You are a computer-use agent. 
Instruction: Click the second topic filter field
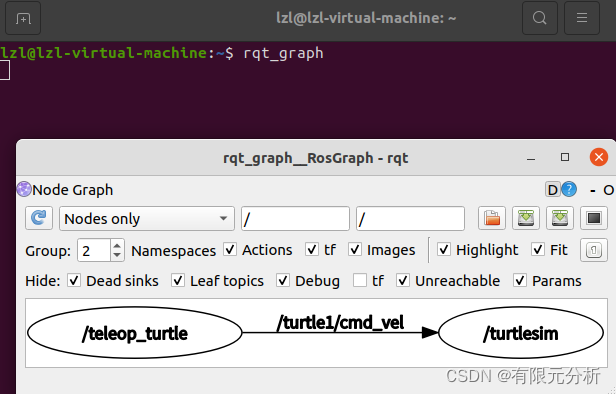click(x=410, y=218)
